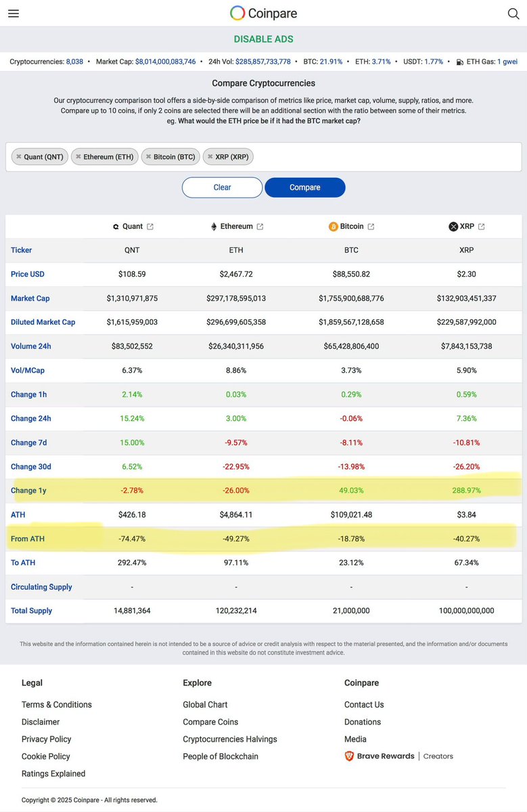
Task: Click the Circulating Supply row label
Action: pyautogui.click(x=41, y=587)
